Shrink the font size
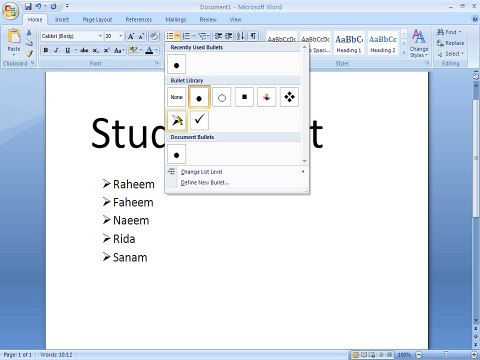The width and height of the screenshot is (480, 360). 141,36
